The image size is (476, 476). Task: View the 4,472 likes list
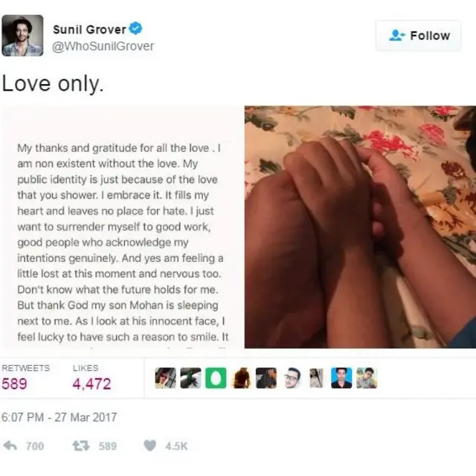pyautogui.click(x=91, y=378)
